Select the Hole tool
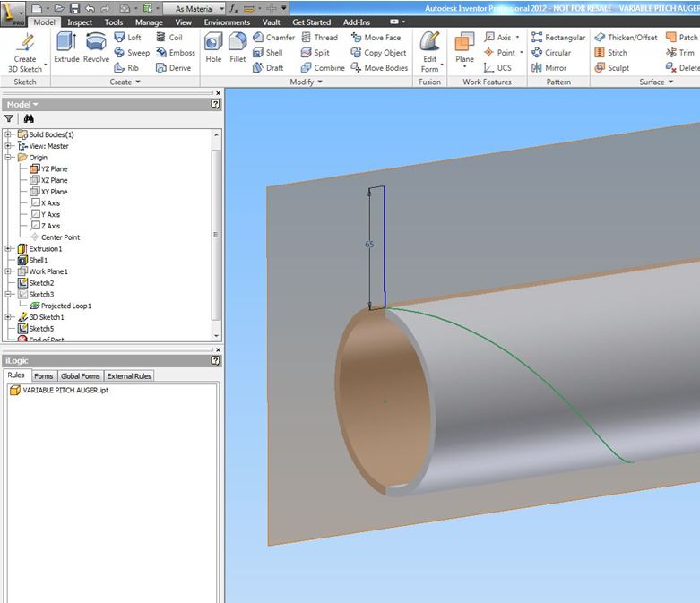Image resolution: width=700 pixels, height=603 pixels. coord(213,48)
